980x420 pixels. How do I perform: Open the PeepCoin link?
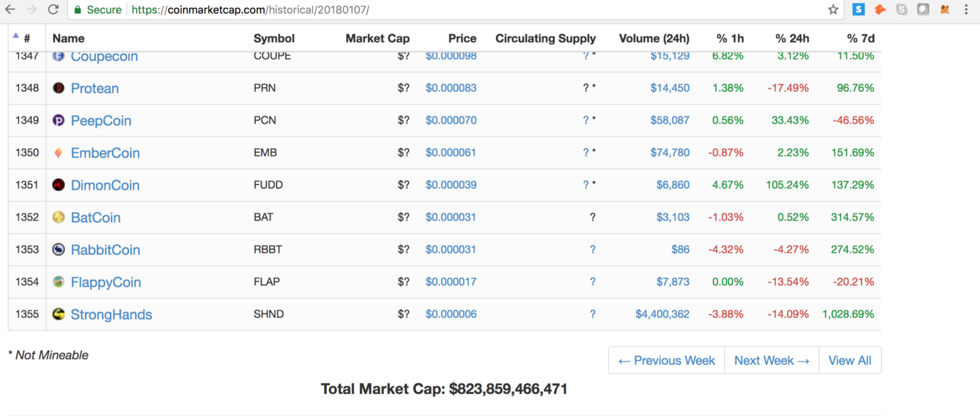coord(101,121)
